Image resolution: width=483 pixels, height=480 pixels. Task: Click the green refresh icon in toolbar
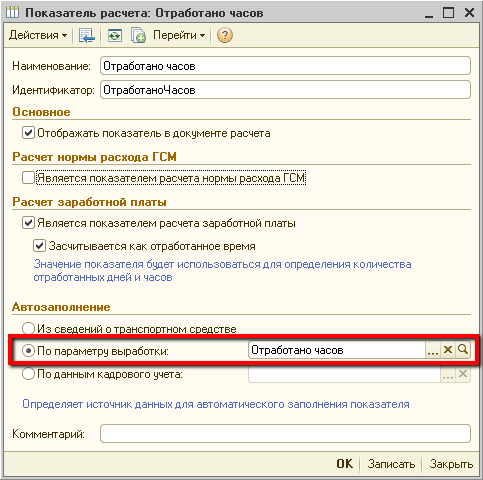click(115, 35)
